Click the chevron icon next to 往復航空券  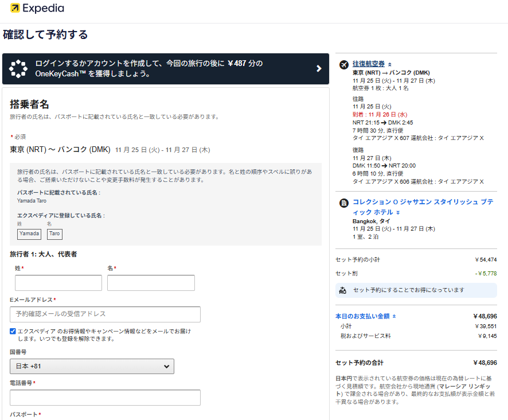(390, 64)
